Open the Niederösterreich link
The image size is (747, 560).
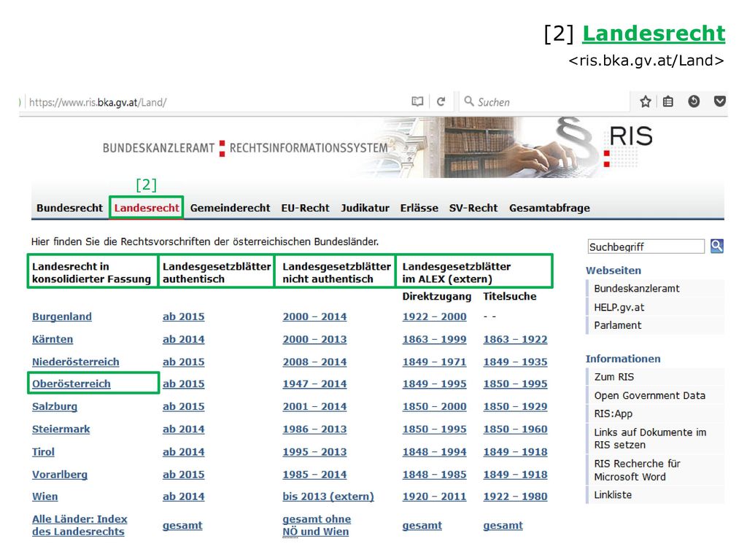tap(76, 362)
